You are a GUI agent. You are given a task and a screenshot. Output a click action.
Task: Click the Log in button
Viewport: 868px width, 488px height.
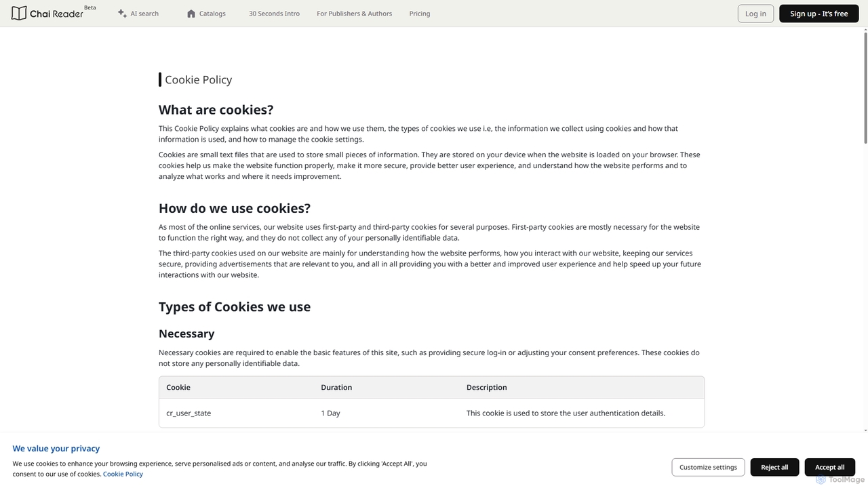(755, 14)
